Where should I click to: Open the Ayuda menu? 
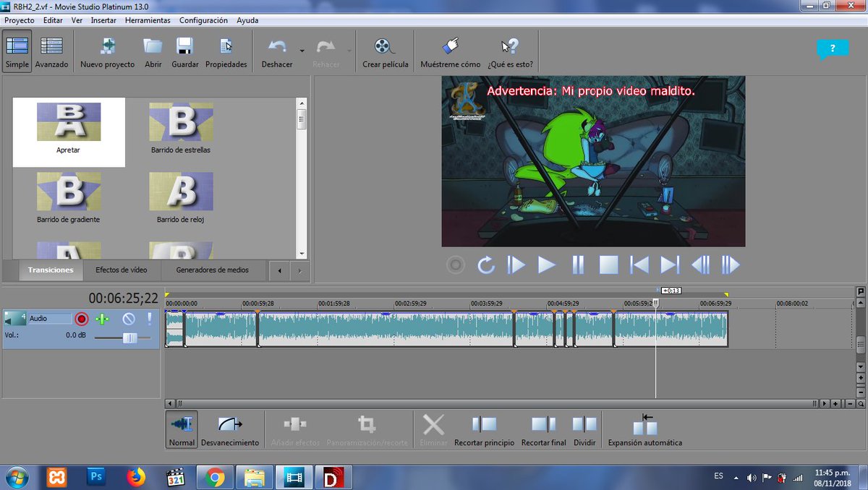point(247,20)
